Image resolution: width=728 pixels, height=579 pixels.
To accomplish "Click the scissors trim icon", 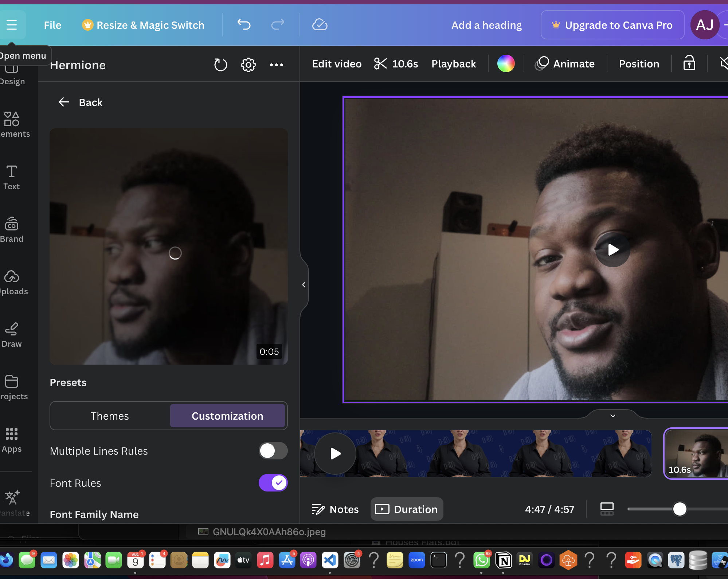I will coord(380,64).
